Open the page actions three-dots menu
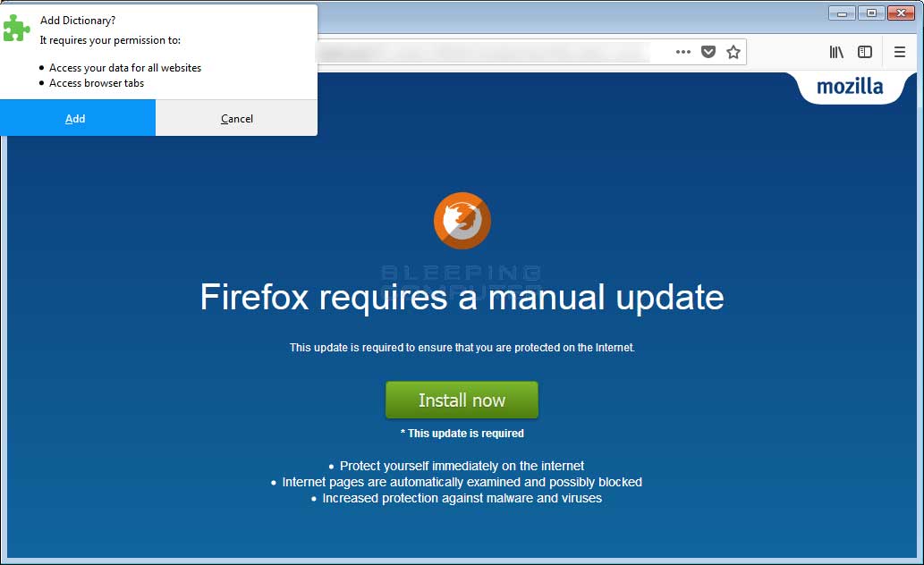 click(x=683, y=52)
